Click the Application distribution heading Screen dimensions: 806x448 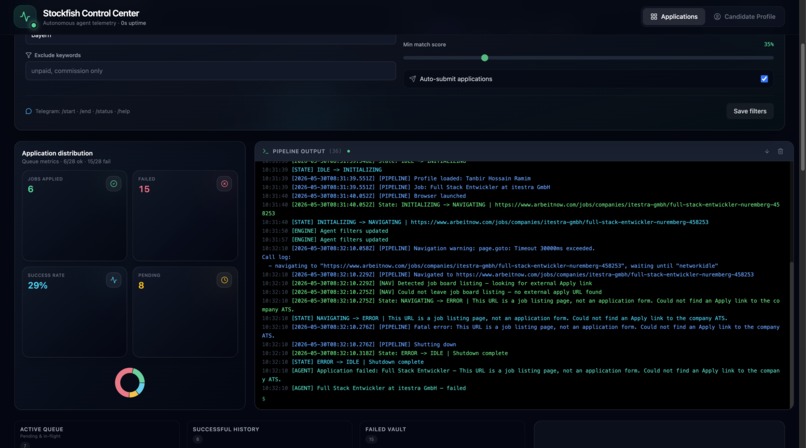pos(57,153)
